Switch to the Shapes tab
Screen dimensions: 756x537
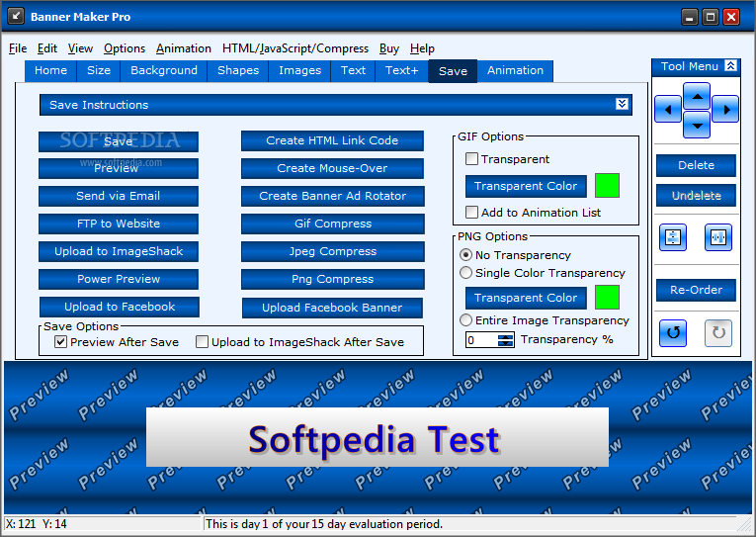238,70
